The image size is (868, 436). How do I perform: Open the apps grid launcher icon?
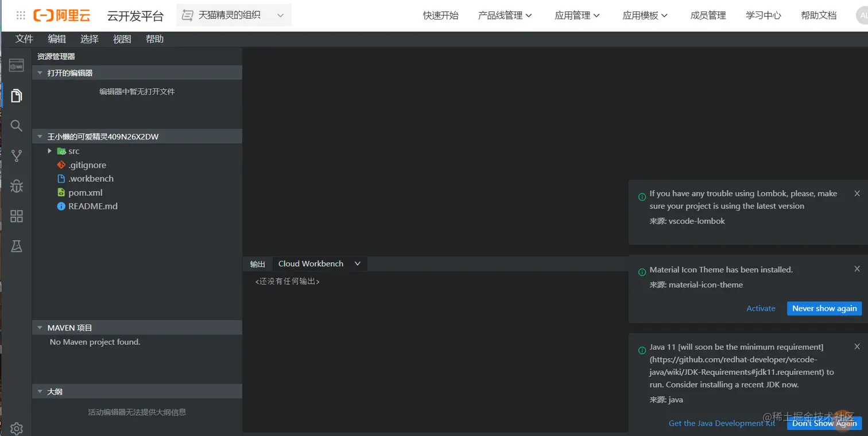coord(21,15)
